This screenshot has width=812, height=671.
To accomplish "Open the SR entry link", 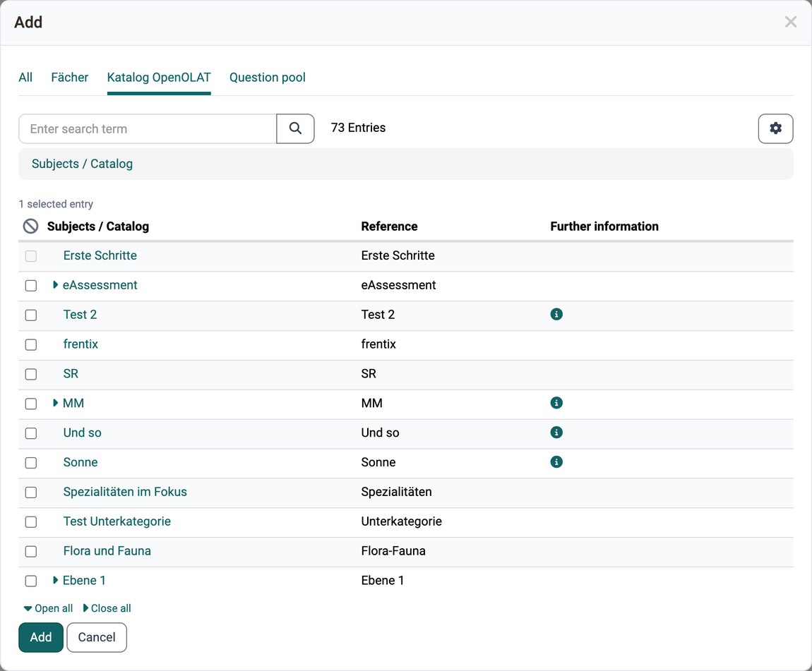I will tap(71, 373).
